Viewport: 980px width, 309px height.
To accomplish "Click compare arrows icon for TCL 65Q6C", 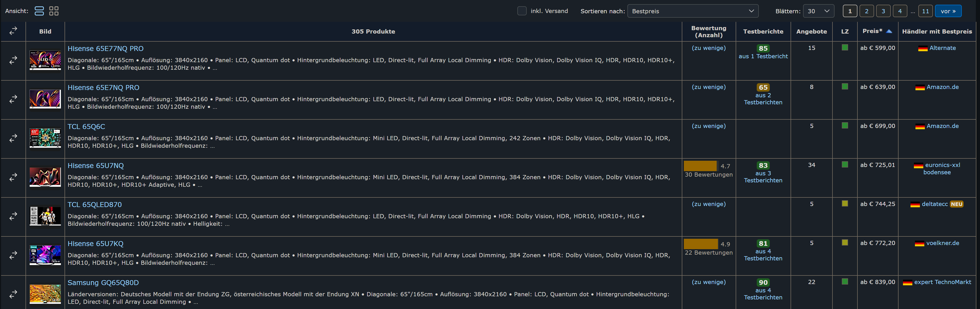I will 13,138.
